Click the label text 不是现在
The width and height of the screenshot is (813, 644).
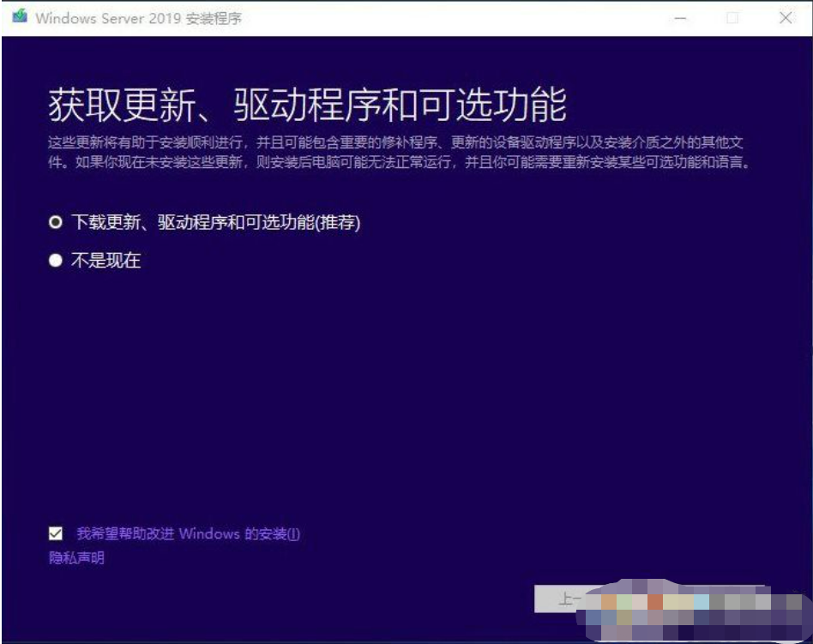click(x=105, y=261)
